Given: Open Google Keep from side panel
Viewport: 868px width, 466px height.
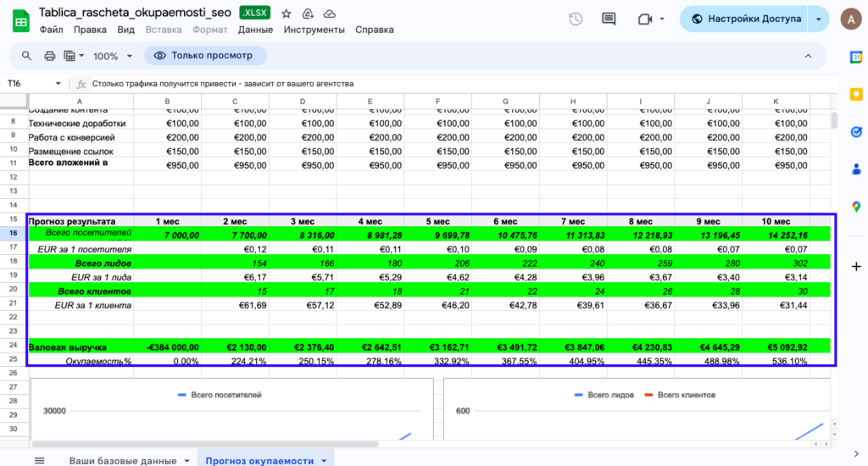Looking at the screenshot, I should coord(856,94).
